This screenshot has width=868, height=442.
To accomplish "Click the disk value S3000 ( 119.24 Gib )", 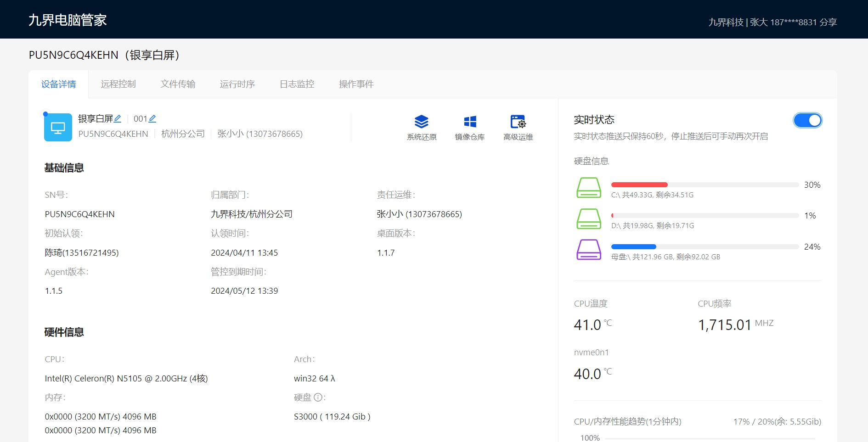I will tap(332, 417).
